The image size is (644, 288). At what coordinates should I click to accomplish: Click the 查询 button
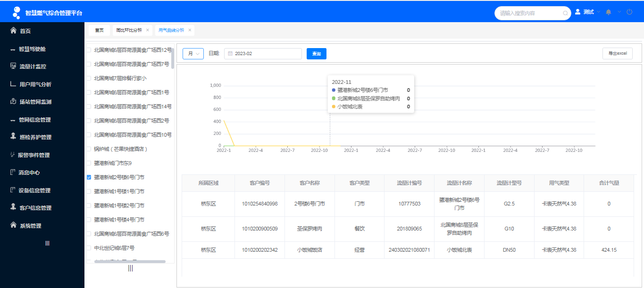317,54
